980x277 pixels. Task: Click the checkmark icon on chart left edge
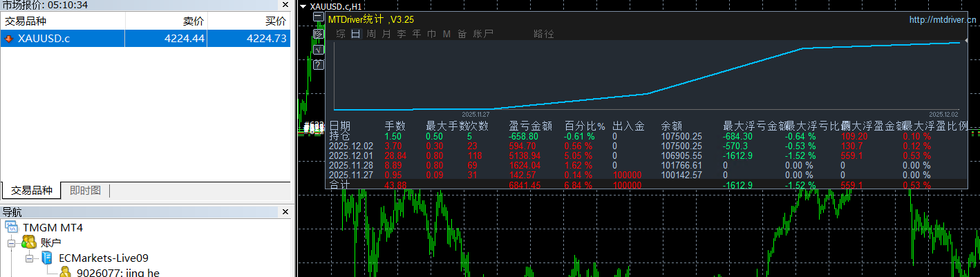319,50
